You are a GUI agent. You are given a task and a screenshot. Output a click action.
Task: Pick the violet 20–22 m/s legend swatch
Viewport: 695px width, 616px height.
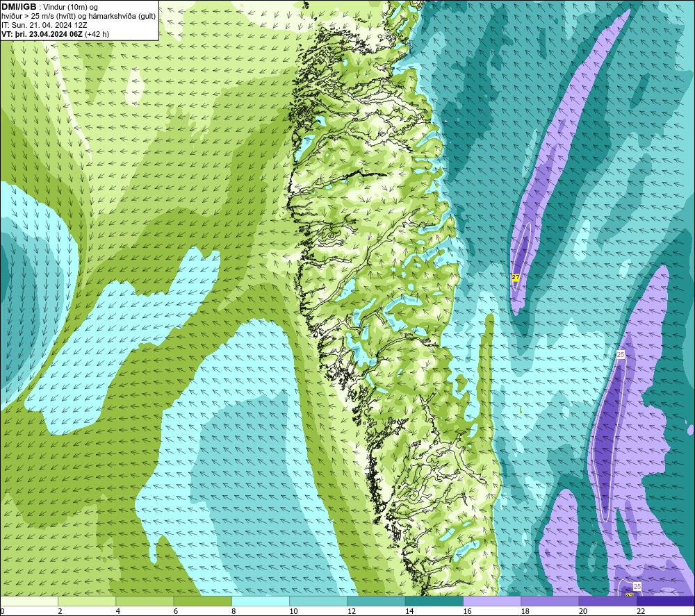[607, 601]
